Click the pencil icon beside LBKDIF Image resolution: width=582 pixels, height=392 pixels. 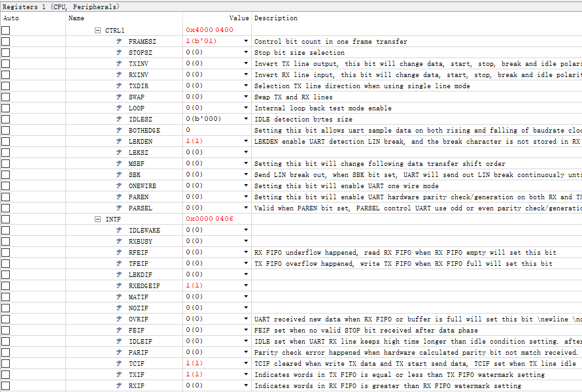(119, 274)
